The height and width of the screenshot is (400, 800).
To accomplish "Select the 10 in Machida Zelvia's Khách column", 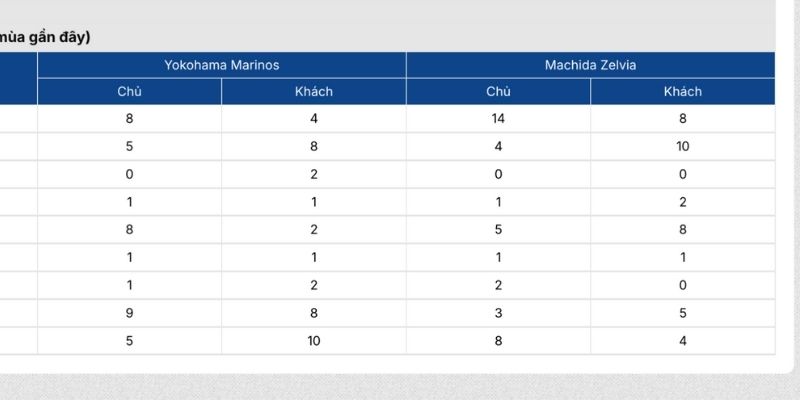I will click(x=683, y=146).
